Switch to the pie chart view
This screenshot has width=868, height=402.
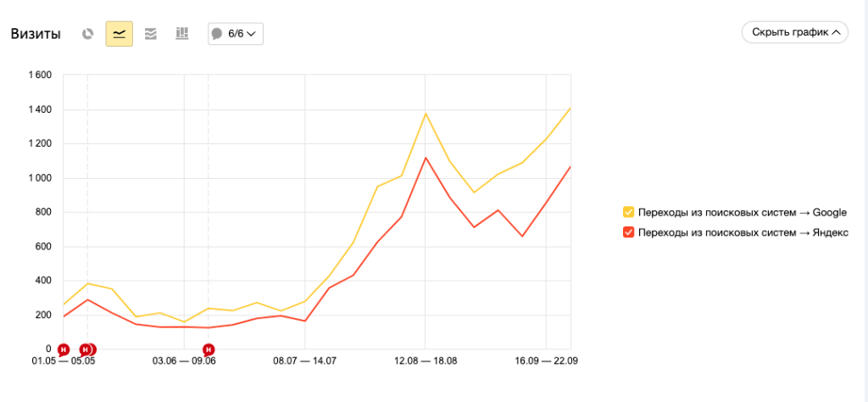point(87,34)
